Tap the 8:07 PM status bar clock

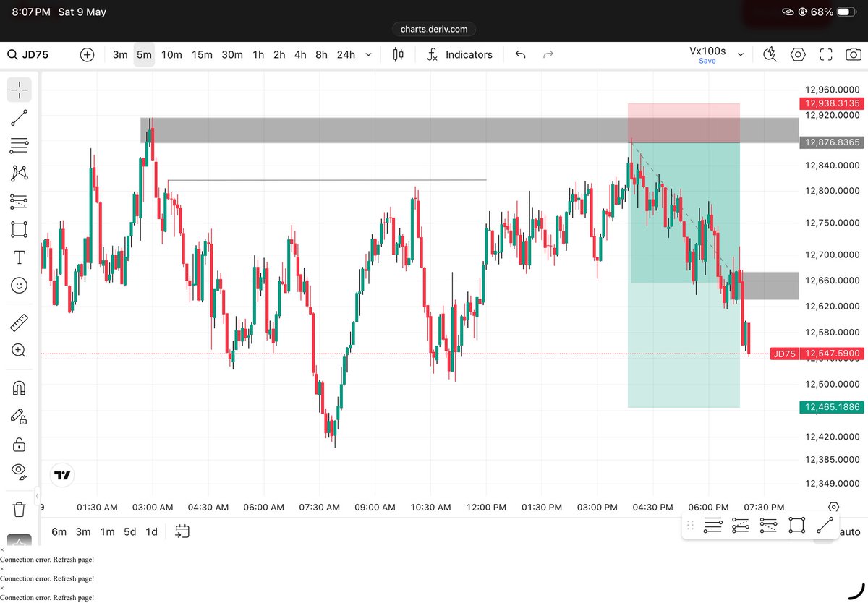(31, 12)
